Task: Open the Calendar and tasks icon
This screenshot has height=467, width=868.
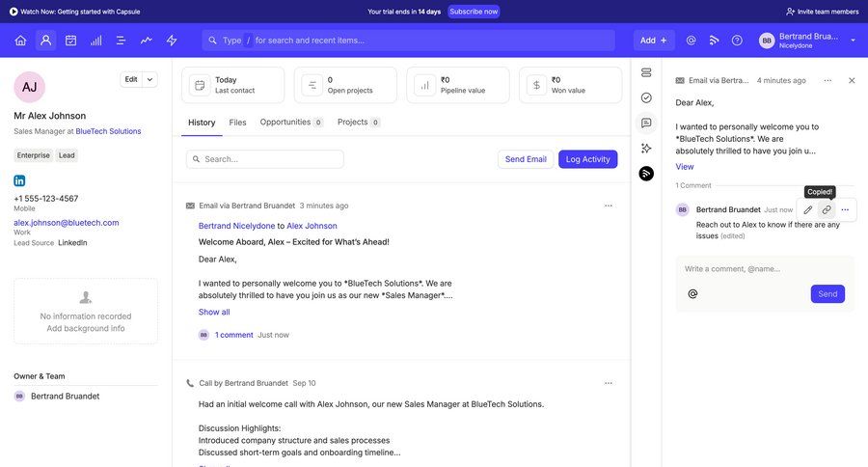Action: click(x=70, y=41)
